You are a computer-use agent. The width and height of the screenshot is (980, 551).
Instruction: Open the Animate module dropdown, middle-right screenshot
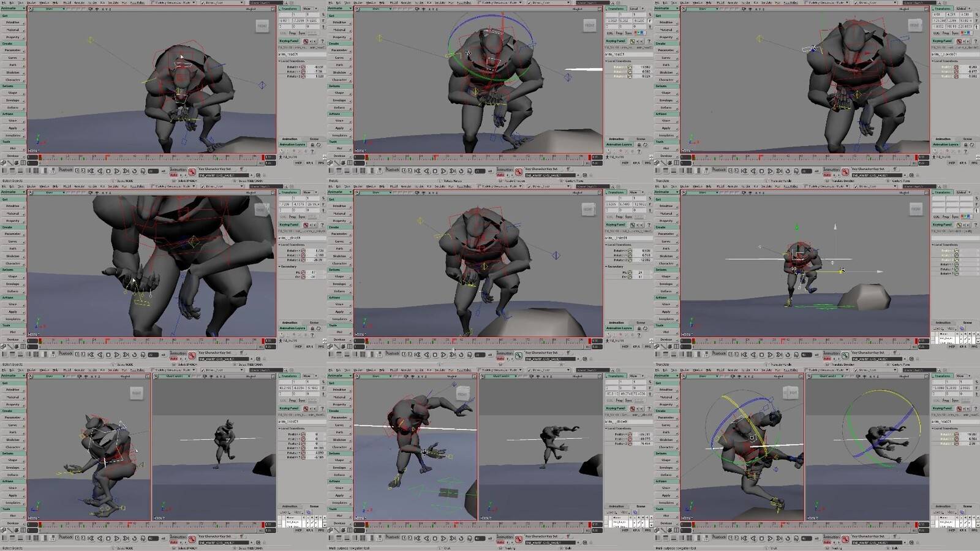tap(666, 192)
